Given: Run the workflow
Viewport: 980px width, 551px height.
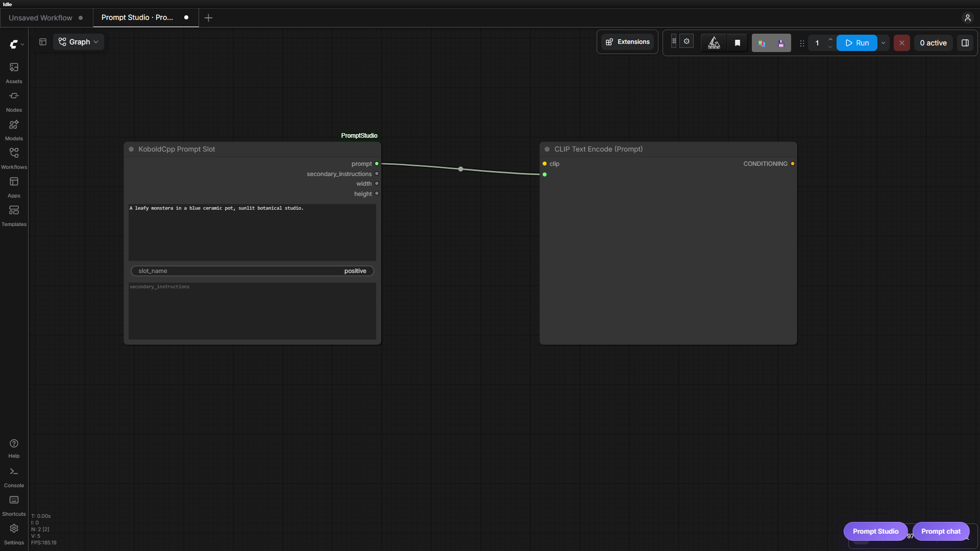Looking at the screenshot, I should tap(857, 43).
